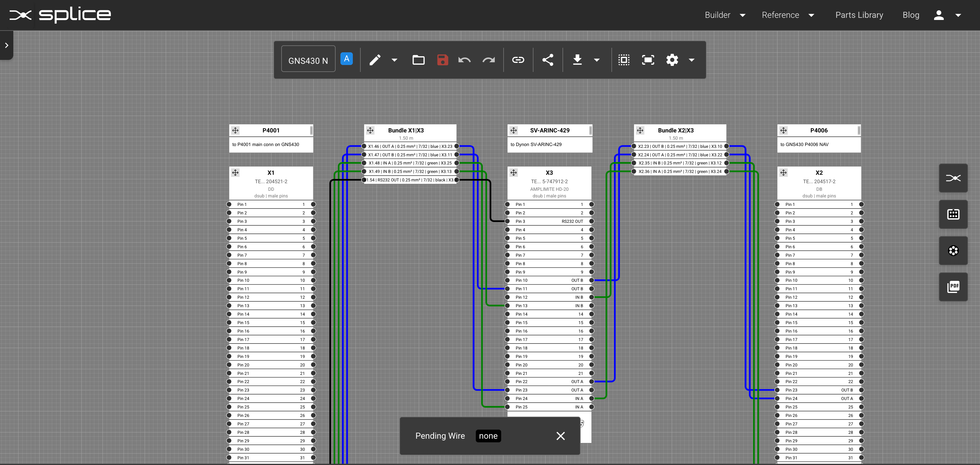Image resolution: width=980 pixels, height=465 pixels.
Task: Open the settings gear dropdown arrow
Action: [x=691, y=60]
